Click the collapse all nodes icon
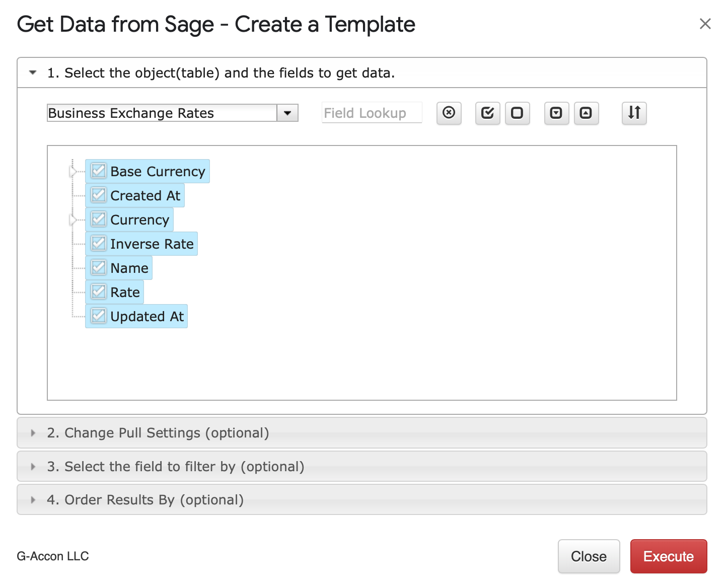The image size is (727, 588). click(x=586, y=113)
